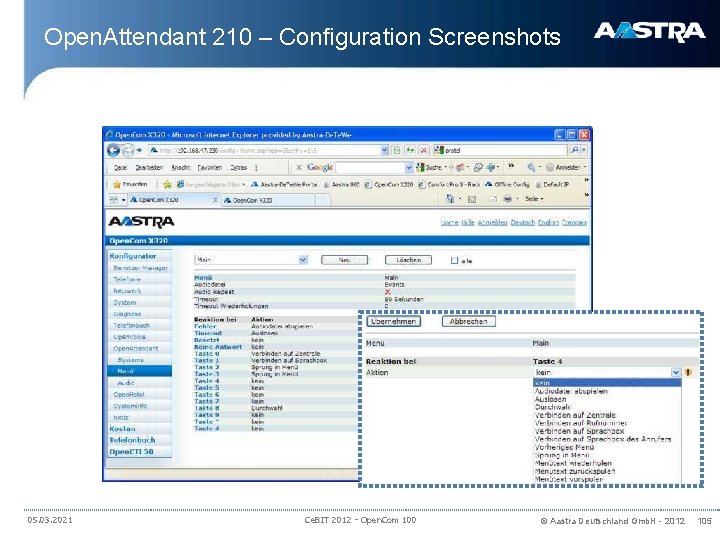Expand the quick tabs dropdown arrow
Viewport: 720px width, 540px height.
point(123,200)
